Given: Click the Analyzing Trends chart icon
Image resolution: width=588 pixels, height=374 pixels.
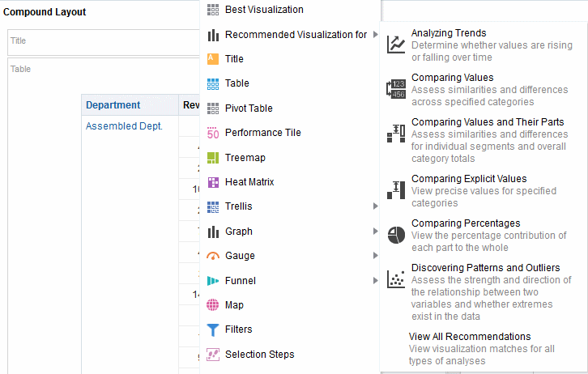Looking at the screenshot, I should (396, 45).
